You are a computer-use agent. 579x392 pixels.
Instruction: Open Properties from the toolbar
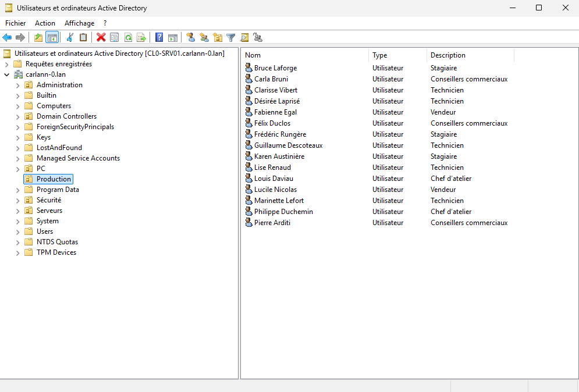pyautogui.click(x=115, y=37)
